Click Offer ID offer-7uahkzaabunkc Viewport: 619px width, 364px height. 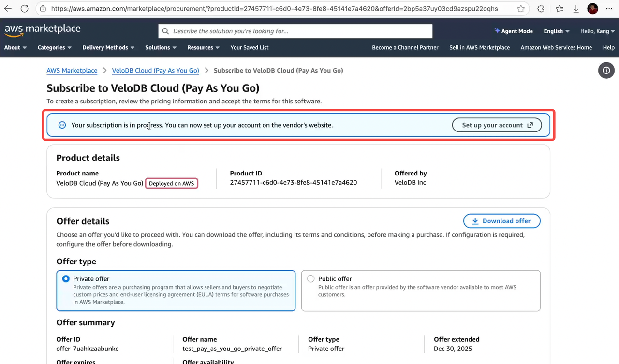[x=88, y=349]
